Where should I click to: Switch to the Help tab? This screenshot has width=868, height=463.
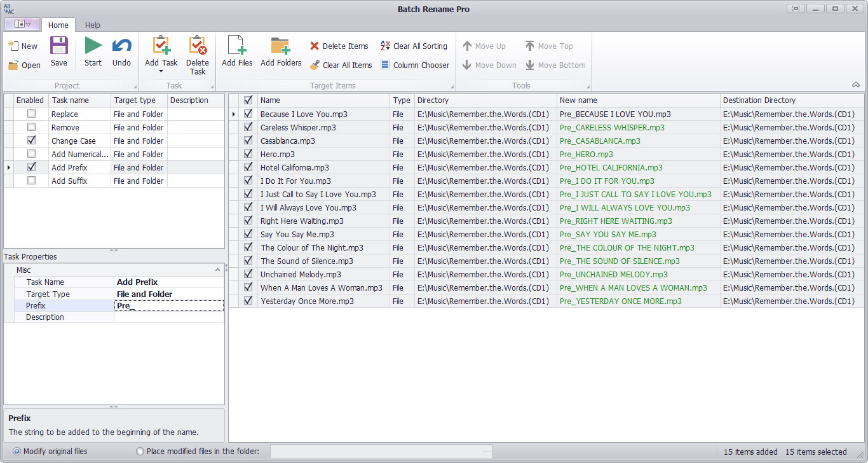click(x=92, y=25)
